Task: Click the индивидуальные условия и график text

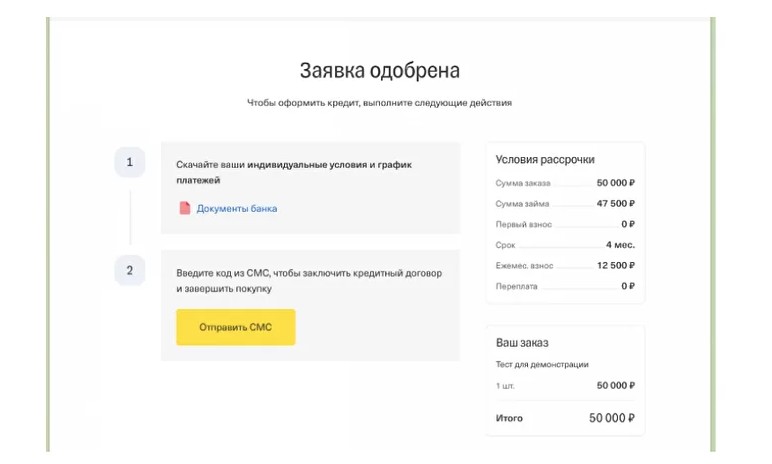Action: (329, 165)
